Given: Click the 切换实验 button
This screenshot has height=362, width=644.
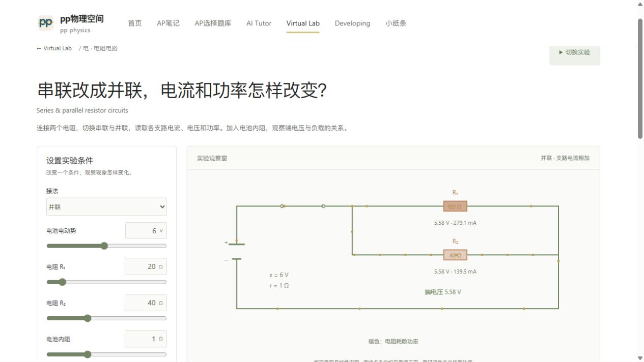Looking at the screenshot, I should point(574,52).
